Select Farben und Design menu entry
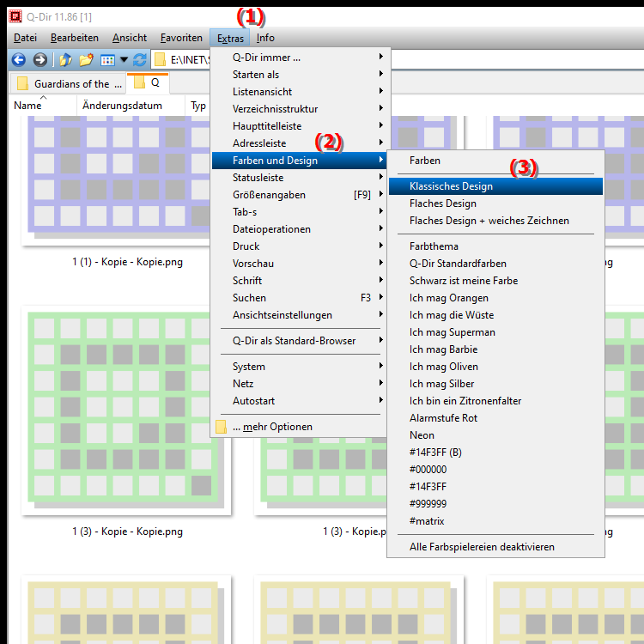This screenshot has width=644, height=644. 299,161
